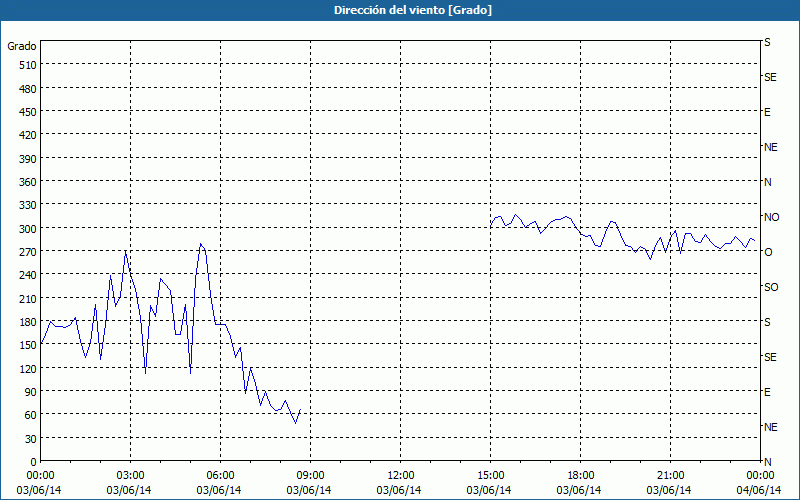
Task: Click the 300 degree axis label
Action: click(x=28, y=229)
